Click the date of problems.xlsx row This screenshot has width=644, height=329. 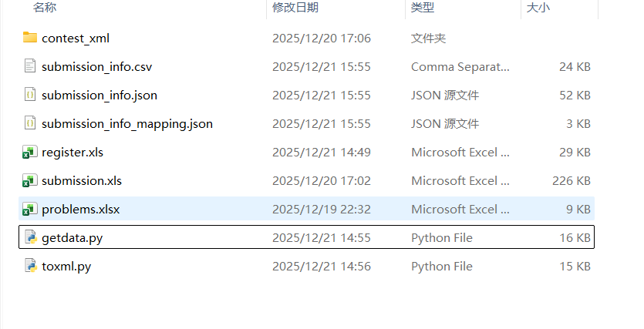pos(322,209)
